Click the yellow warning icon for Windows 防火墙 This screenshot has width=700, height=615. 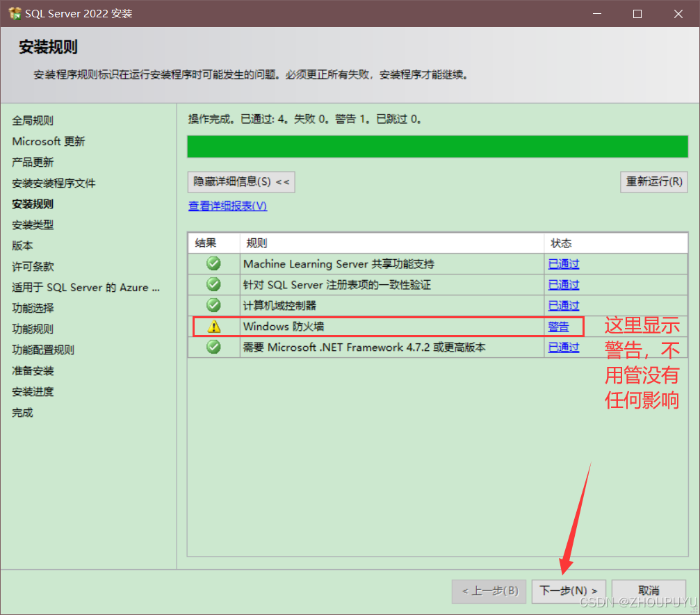pos(214,326)
